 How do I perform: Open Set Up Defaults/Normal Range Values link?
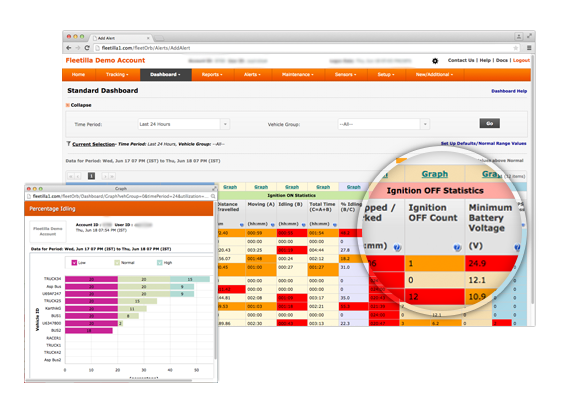click(483, 143)
